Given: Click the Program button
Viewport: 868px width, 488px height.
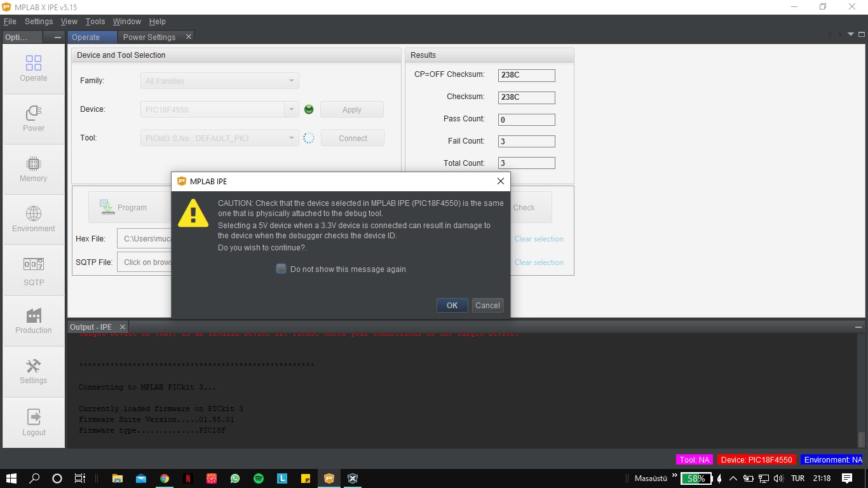Looking at the screenshot, I should pos(130,207).
